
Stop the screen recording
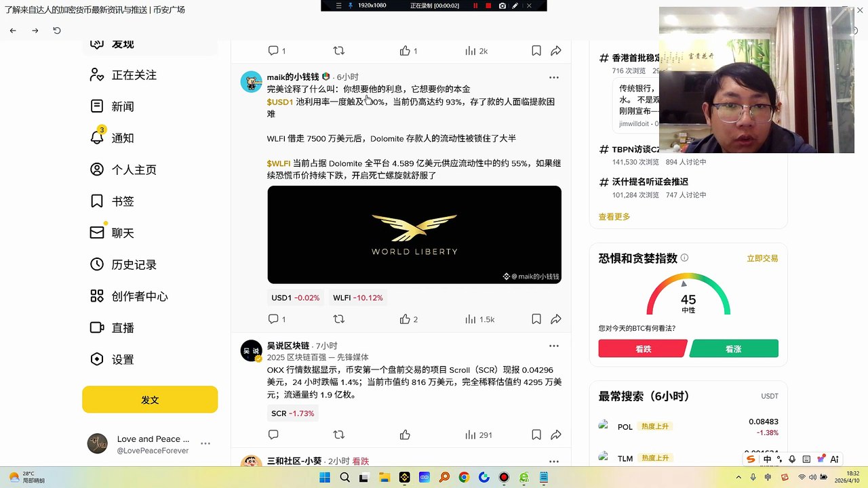pyautogui.click(x=488, y=5)
